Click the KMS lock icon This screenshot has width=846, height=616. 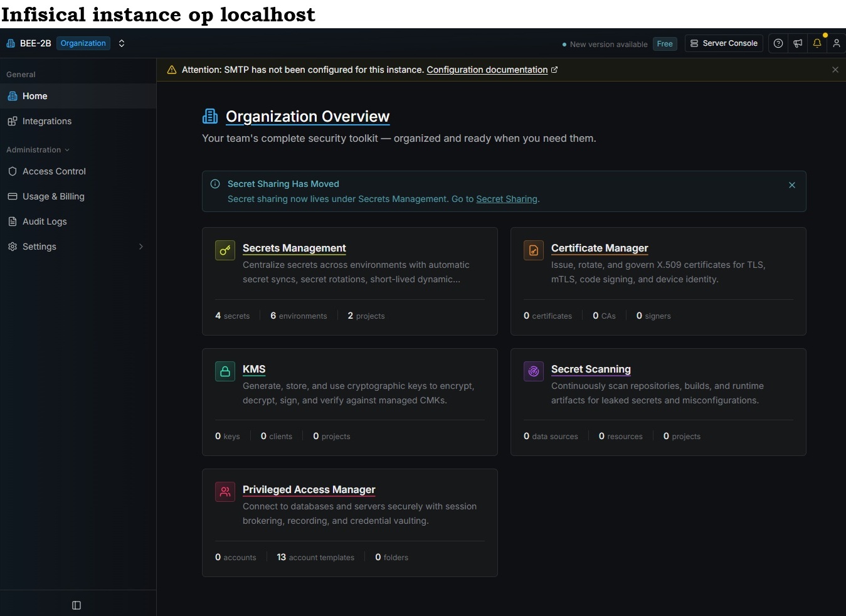click(225, 371)
